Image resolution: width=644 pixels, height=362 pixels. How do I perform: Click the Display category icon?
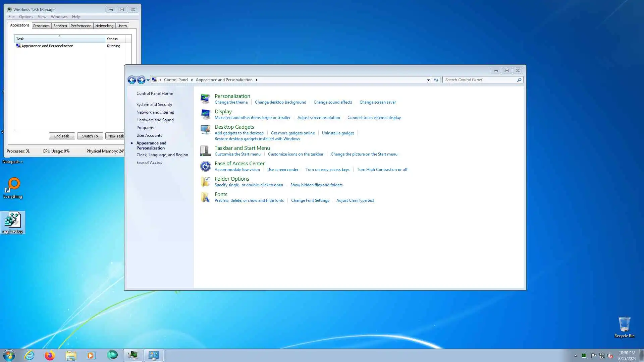point(205,114)
